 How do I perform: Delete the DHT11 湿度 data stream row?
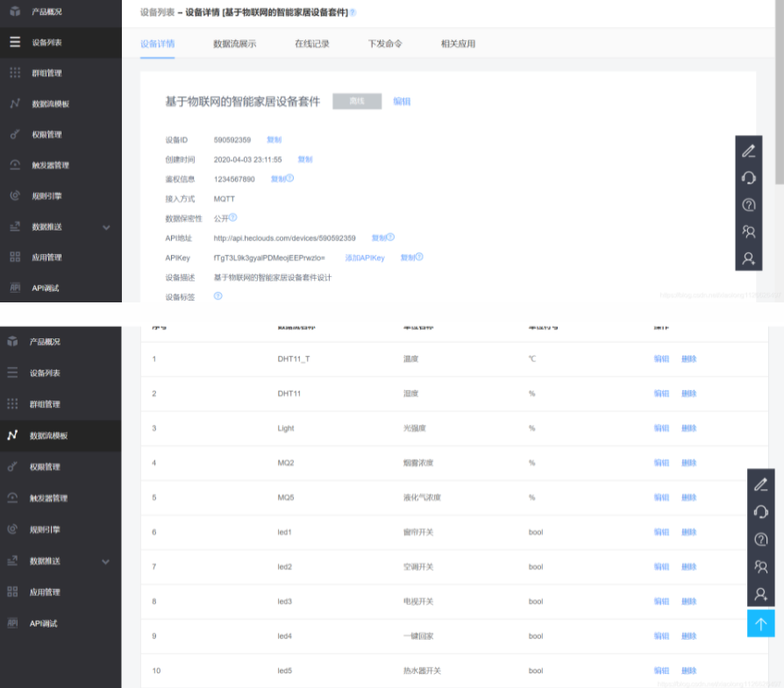(688, 394)
